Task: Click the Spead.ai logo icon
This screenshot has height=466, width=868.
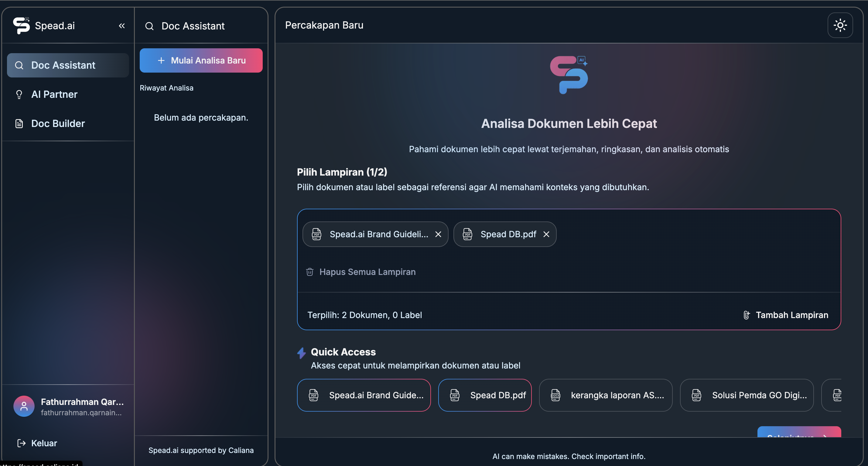Action: click(22, 25)
